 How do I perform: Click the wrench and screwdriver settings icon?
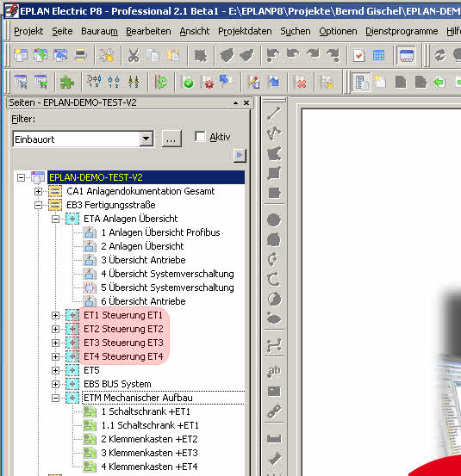pyautogui.click(x=107, y=55)
